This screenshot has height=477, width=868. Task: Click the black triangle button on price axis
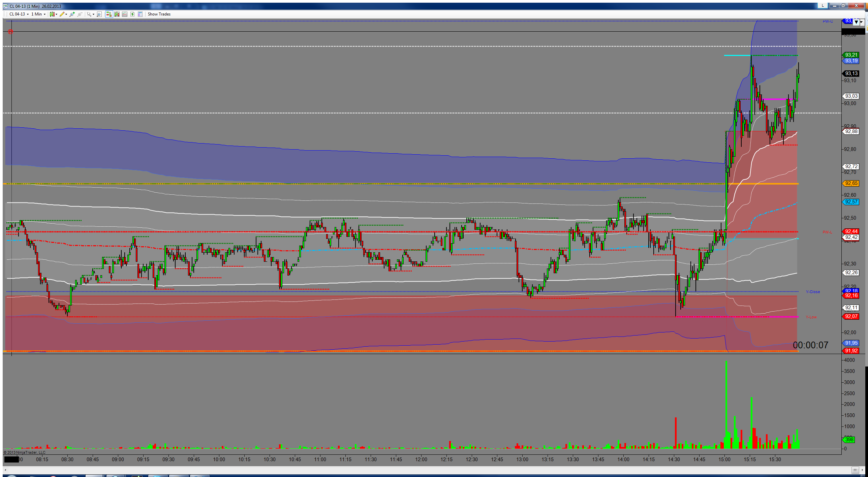click(856, 22)
